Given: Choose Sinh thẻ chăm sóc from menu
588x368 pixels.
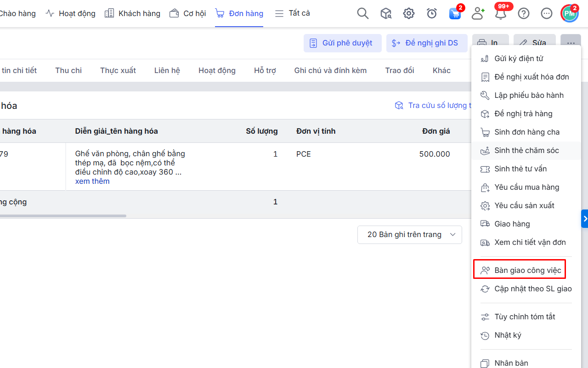Looking at the screenshot, I should tap(526, 151).
